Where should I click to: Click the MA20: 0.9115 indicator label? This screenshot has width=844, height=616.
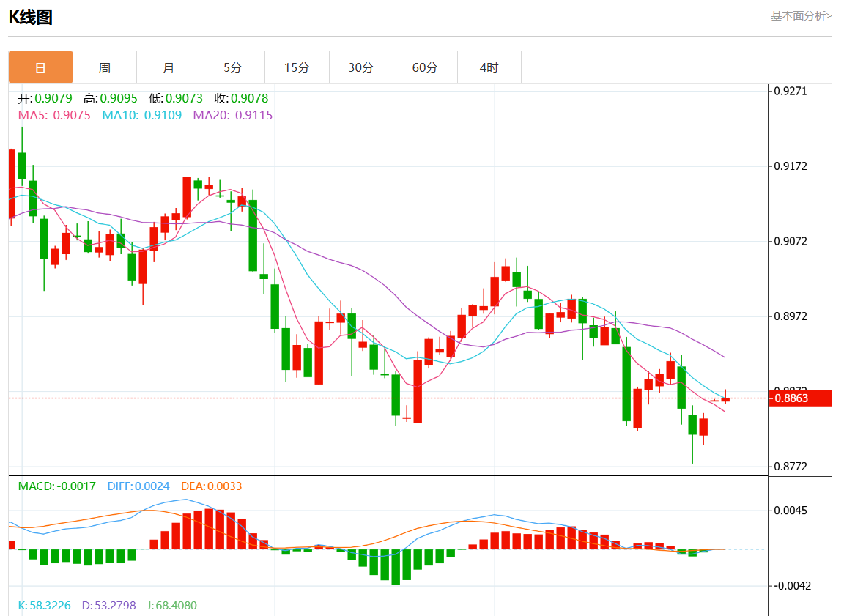coord(232,115)
